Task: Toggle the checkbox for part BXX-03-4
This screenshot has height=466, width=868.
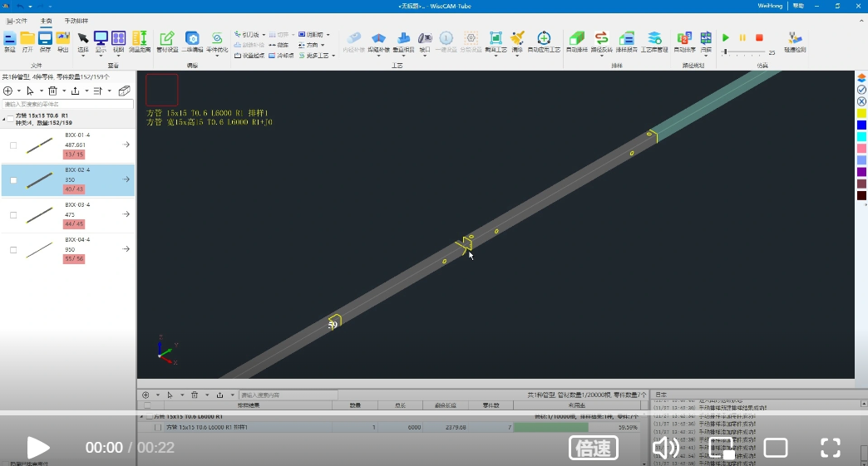Action: (12, 215)
